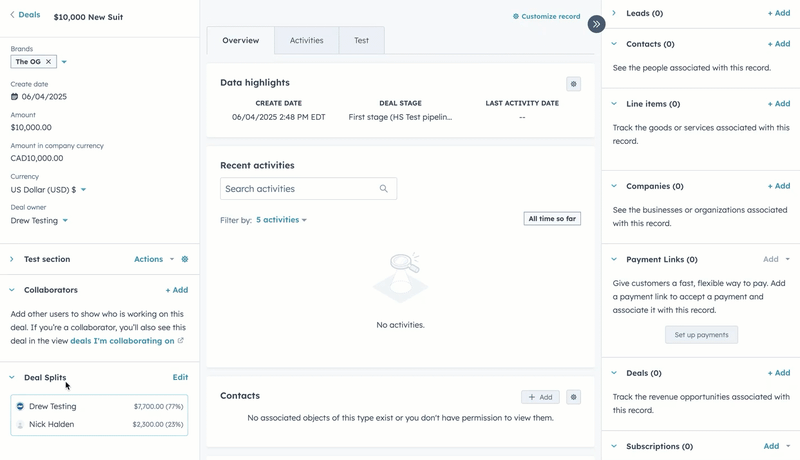
Task: Click the CAD10,000.00 company currency value
Action: coord(37,158)
